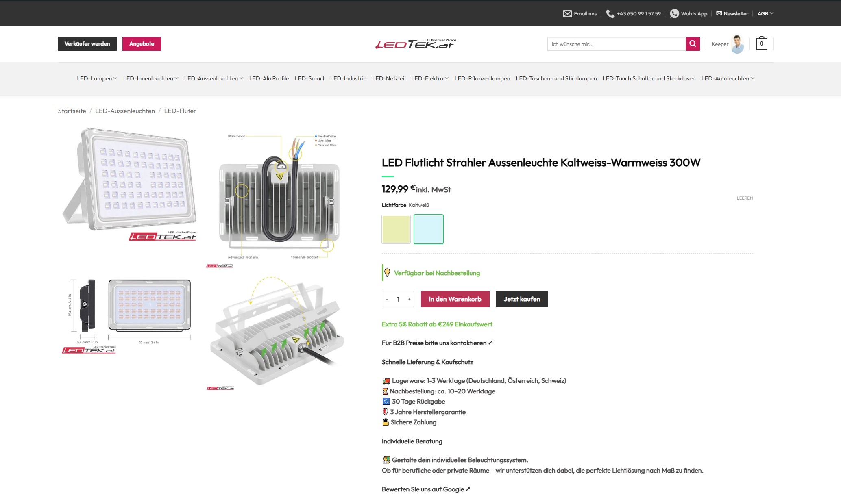Click the search field Ich wünsche mir
This screenshot has width=841, height=504.
(616, 44)
